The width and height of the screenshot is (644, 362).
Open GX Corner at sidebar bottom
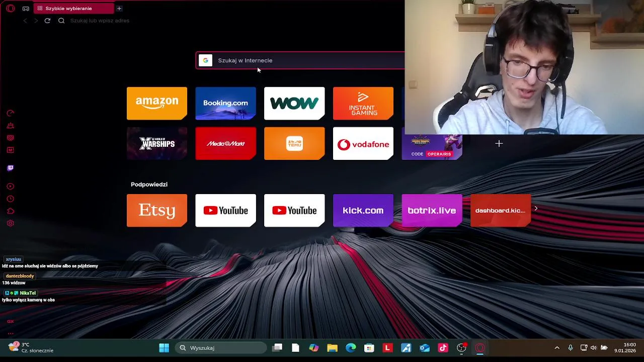[x=10, y=321]
